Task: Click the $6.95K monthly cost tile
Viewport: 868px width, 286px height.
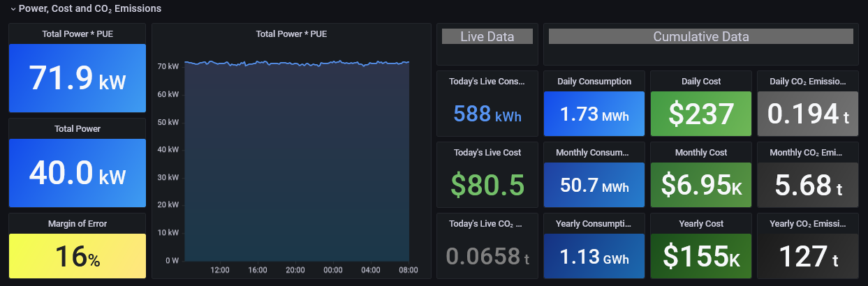Action: point(700,185)
